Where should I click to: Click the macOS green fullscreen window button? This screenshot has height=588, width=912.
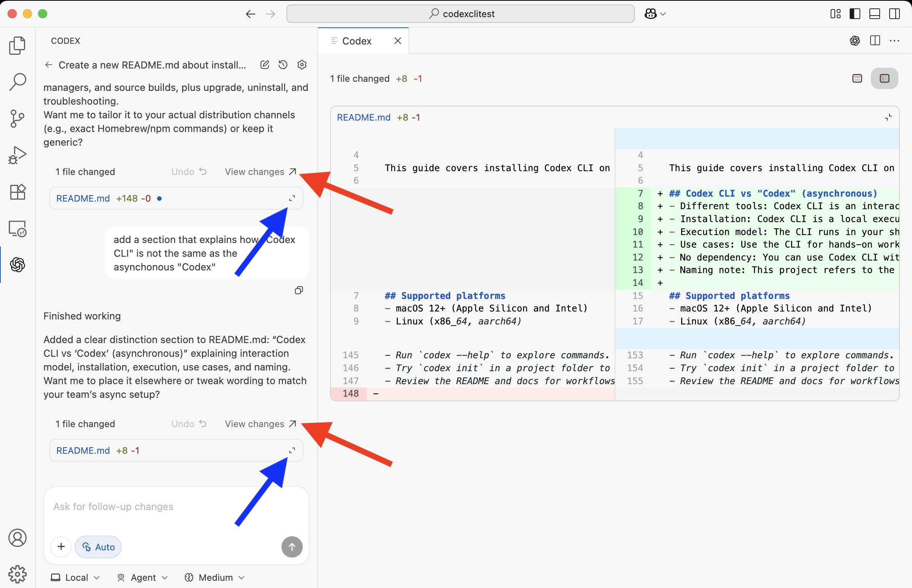(x=43, y=14)
